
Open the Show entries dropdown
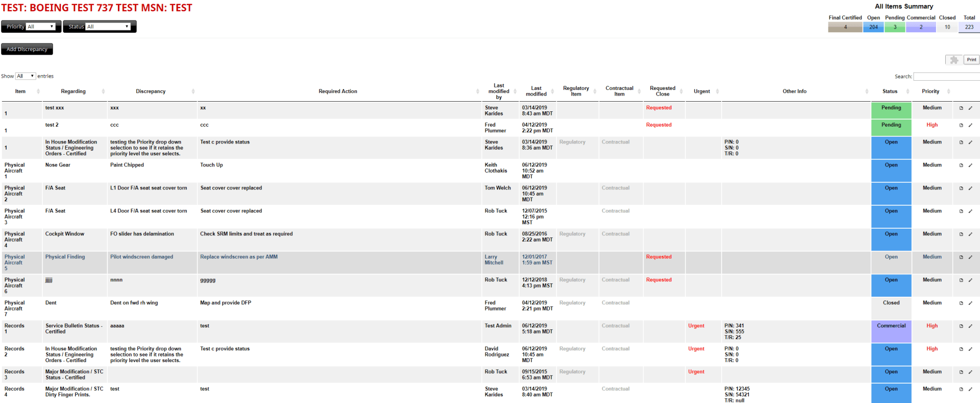(26, 76)
